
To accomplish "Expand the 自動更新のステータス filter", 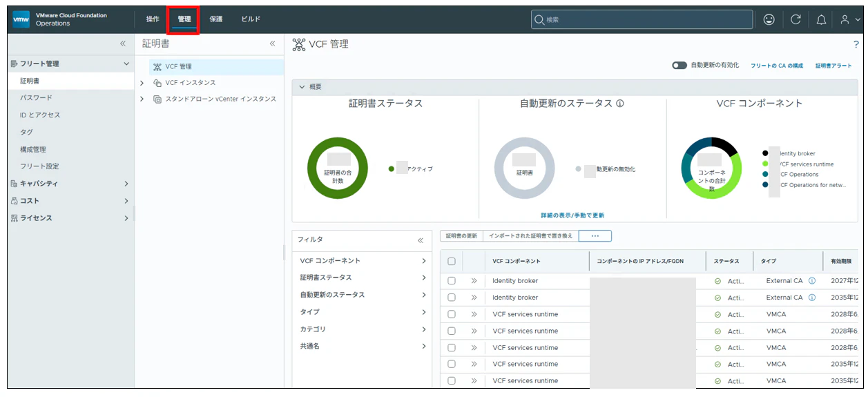I will coord(423,295).
